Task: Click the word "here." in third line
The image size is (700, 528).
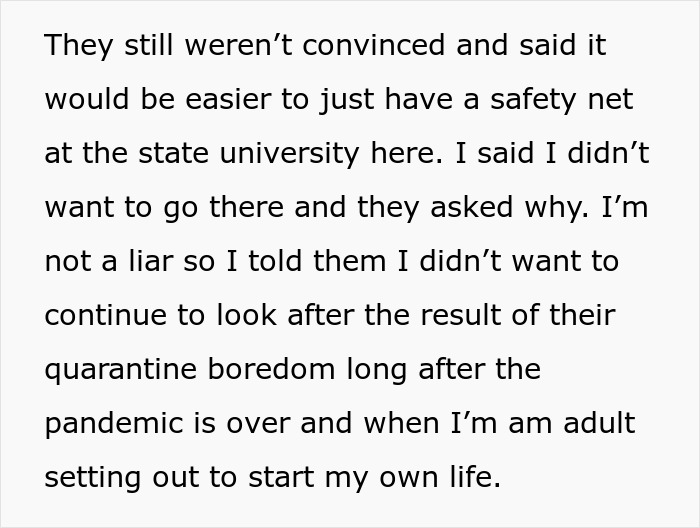Action: click(x=407, y=153)
